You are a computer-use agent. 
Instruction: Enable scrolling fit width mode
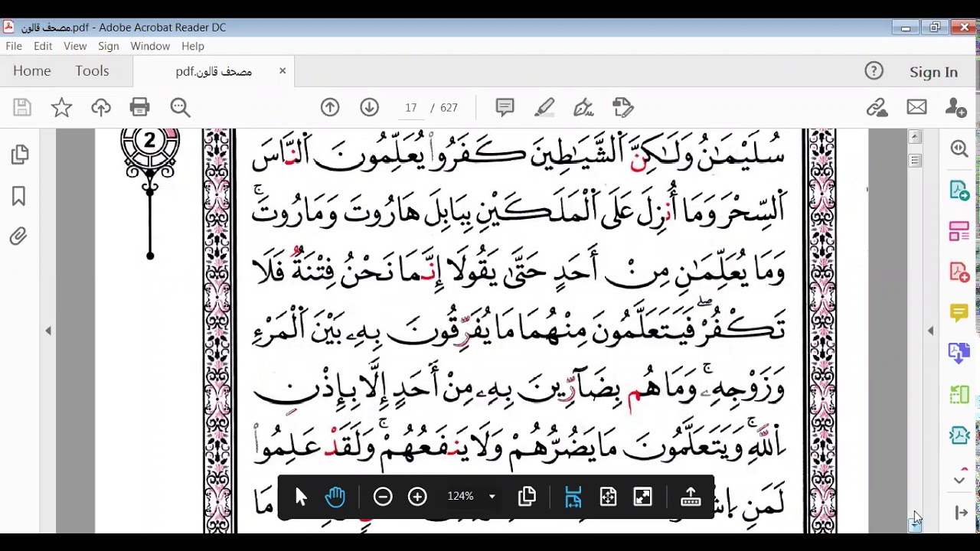coord(573,497)
